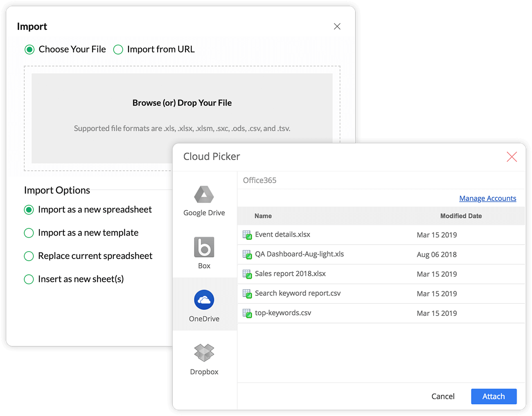Sort files by Name column header
532x416 pixels.
tap(263, 216)
